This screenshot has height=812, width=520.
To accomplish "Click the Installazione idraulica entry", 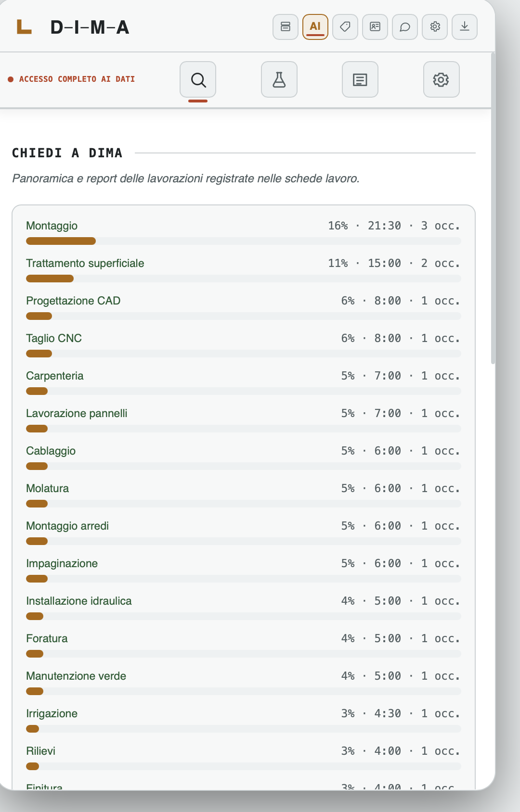I will 243,607.
